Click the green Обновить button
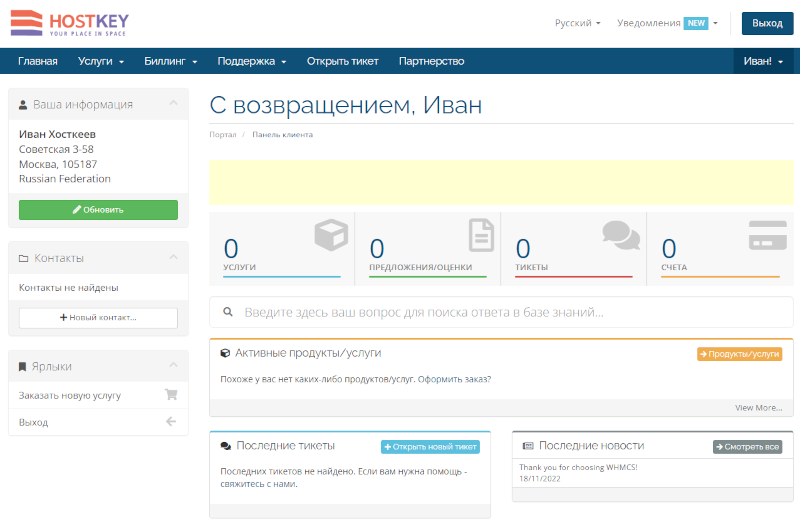Viewport: 800px width, 524px height. 98,210
